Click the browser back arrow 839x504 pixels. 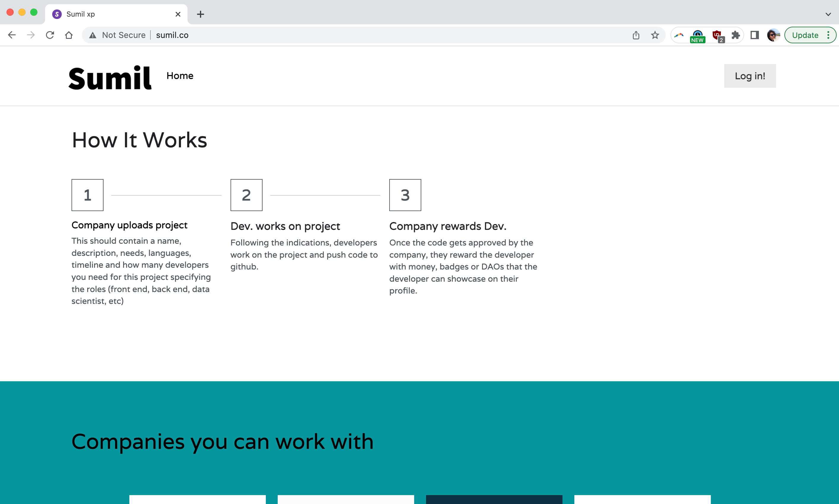click(12, 35)
